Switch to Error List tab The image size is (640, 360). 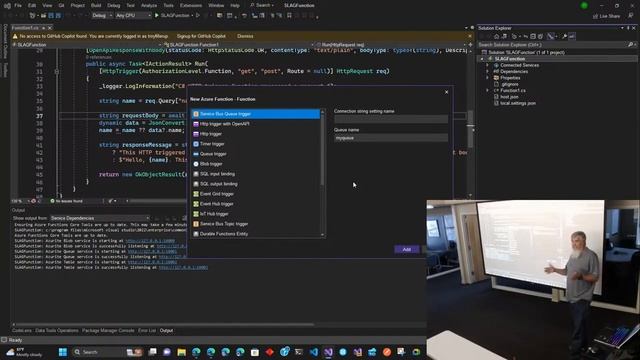(x=147, y=331)
